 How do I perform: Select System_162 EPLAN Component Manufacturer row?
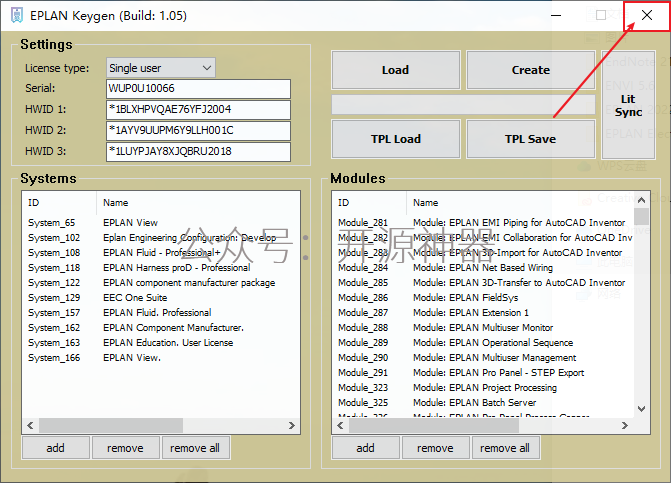[x=161, y=327]
